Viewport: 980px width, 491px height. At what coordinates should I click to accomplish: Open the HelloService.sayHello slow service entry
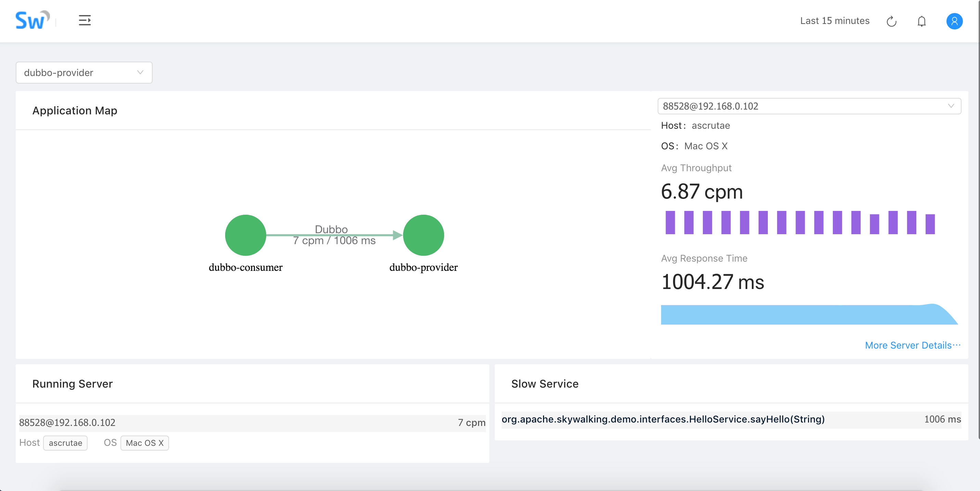(x=663, y=419)
